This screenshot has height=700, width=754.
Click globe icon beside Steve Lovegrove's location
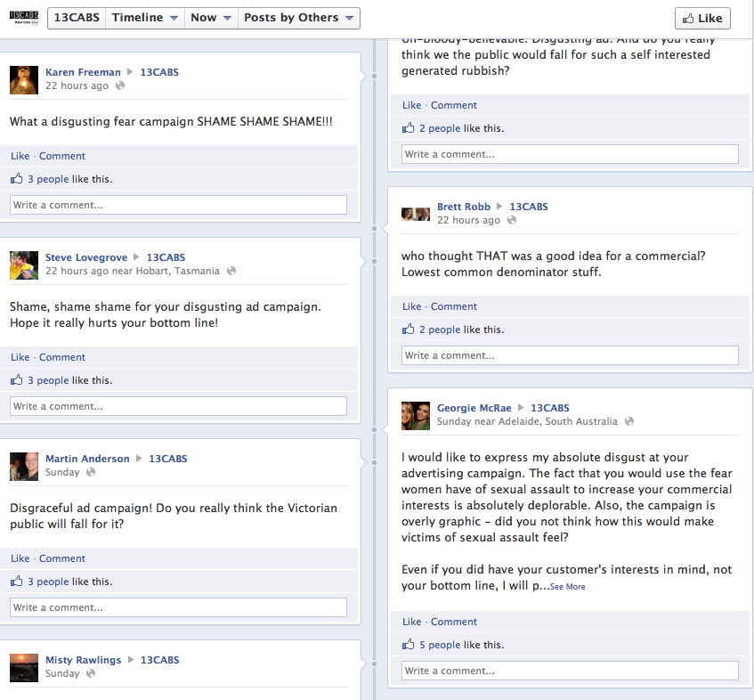pyautogui.click(x=231, y=271)
